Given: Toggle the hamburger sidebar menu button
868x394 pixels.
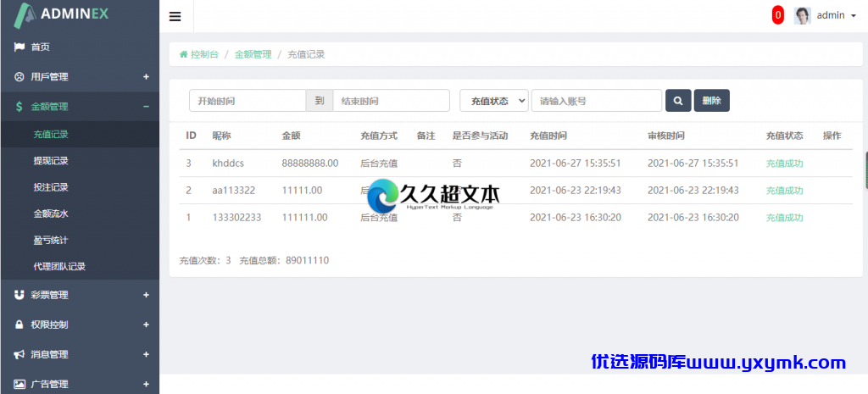Looking at the screenshot, I should [x=175, y=16].
